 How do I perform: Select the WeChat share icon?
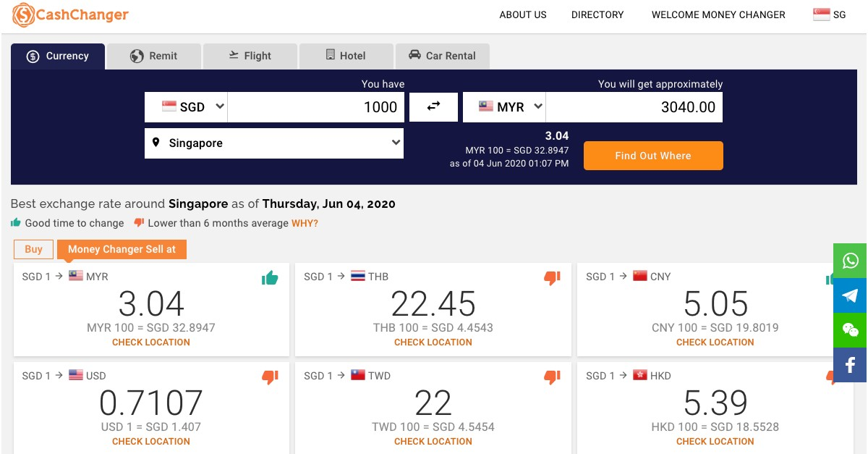click(x=850, y=330)
